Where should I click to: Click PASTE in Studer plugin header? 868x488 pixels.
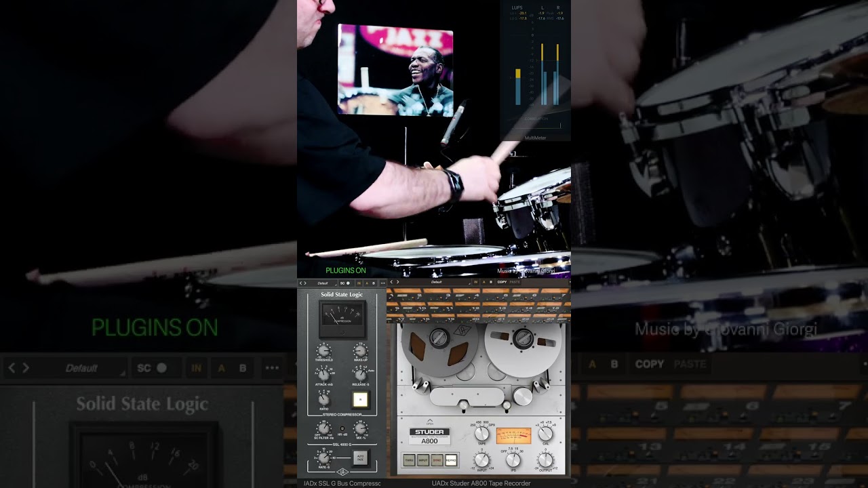tap(515, 282)
